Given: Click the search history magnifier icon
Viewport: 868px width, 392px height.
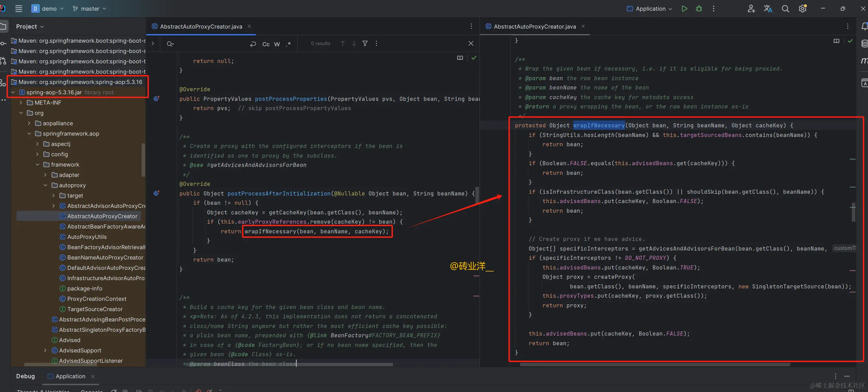Looking at the screenshot, I should [x=170, y=44].
